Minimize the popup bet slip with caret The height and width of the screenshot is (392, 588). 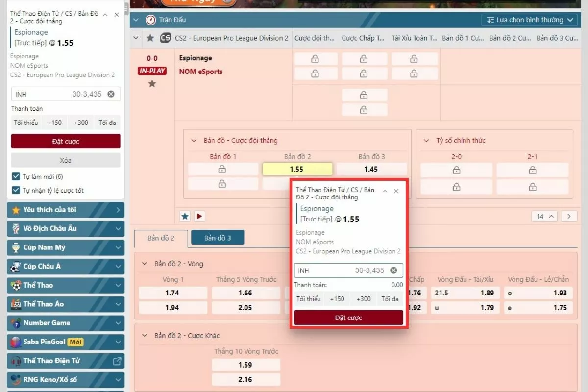click(x=385, y=191)
